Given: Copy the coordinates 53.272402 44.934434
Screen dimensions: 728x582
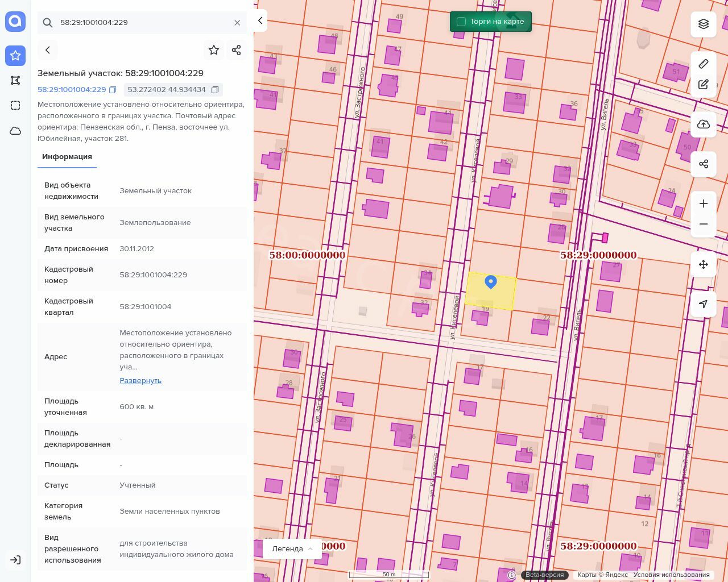Looking at the screenshot, I should 215,90.
